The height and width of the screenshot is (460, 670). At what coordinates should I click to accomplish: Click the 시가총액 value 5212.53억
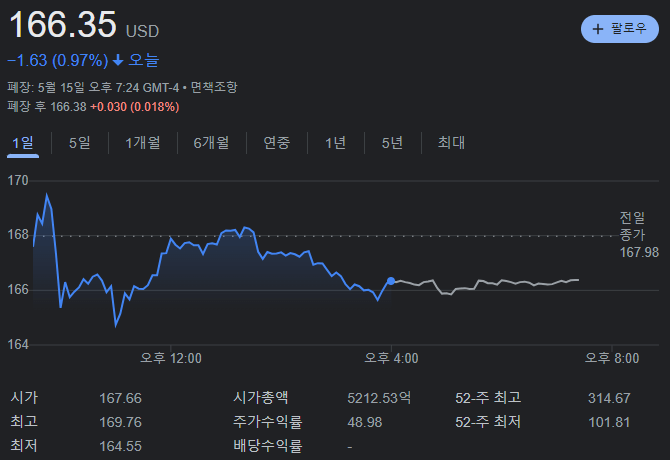point(379,398)
